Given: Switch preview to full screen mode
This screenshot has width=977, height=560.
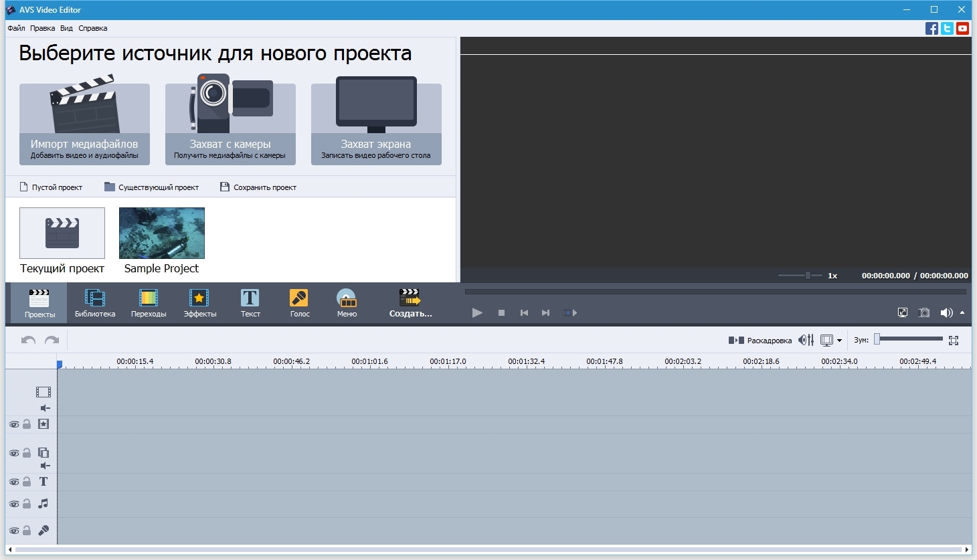Looking at the screenshot, I should [x=903, y=312].
